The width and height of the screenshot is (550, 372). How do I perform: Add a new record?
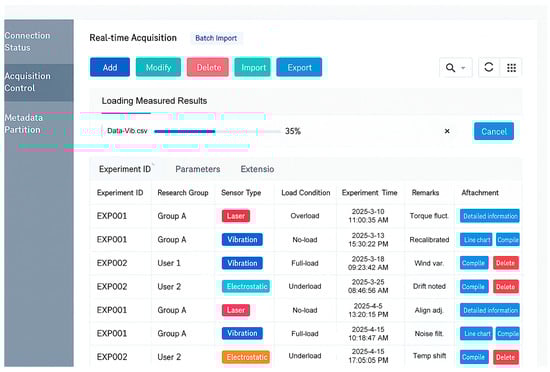(x=110, y=67)
